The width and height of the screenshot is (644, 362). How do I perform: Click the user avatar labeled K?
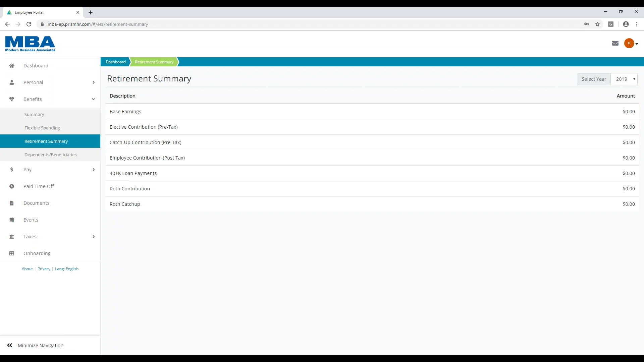point(629,43)
